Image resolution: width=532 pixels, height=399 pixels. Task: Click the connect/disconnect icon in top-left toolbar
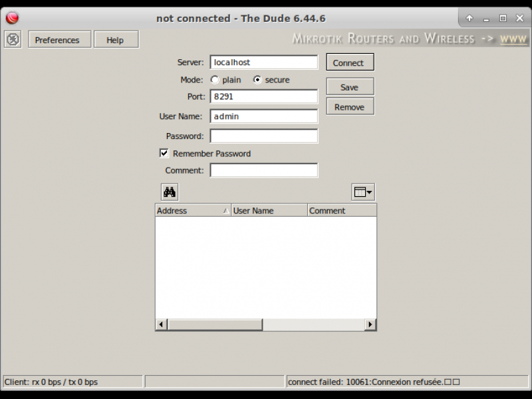[x=13, y=40]
